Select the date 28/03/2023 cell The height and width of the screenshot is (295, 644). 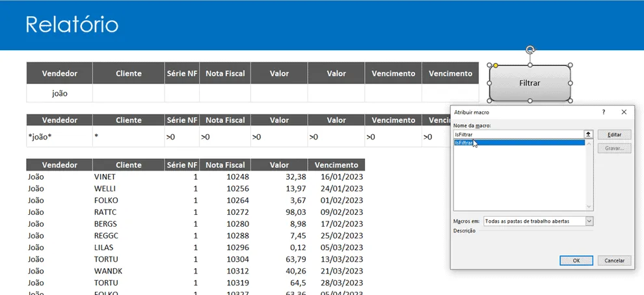point(336,283)
